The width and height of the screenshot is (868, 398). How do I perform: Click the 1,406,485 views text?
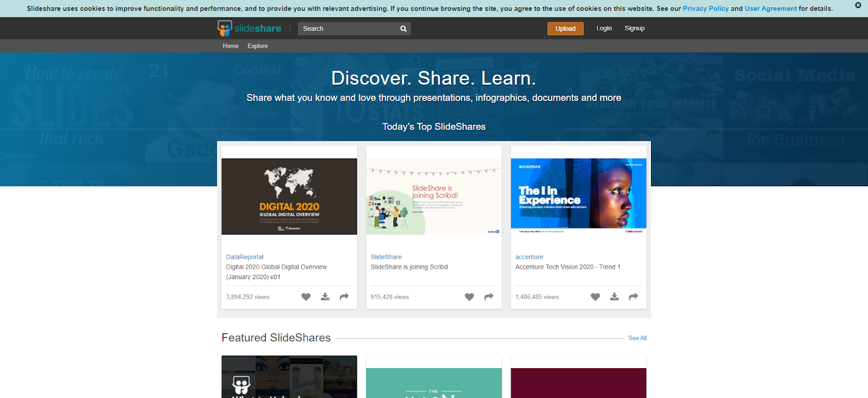537,297
